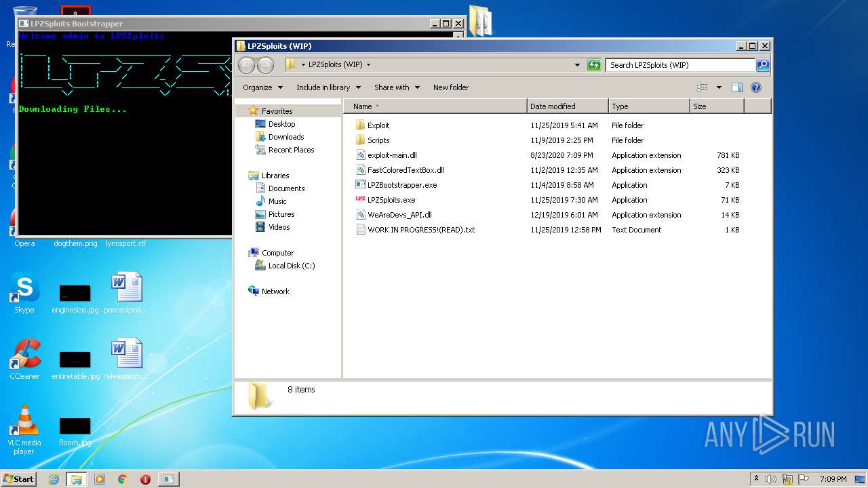Sort files by Size column
The image size is (868, 488).
tap(717, 106)
